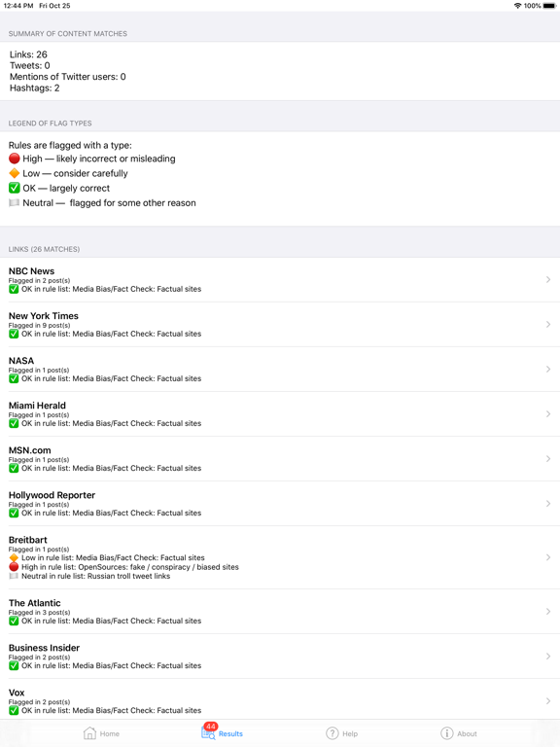Expand the MSN.com row chevron
This screenshot has height=747, width=560.
coord(548,459)
